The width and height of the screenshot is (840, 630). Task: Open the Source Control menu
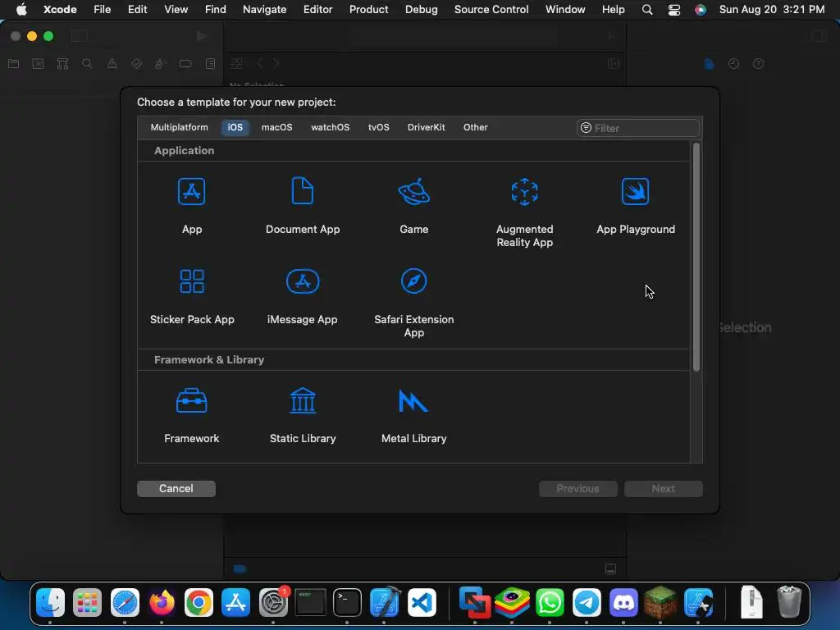point(491,10)
